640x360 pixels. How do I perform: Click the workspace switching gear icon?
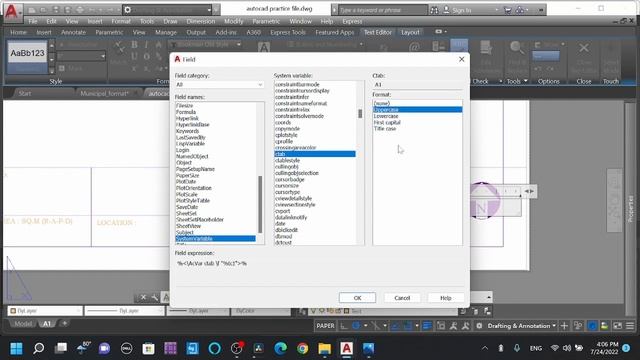coord(479,326)
